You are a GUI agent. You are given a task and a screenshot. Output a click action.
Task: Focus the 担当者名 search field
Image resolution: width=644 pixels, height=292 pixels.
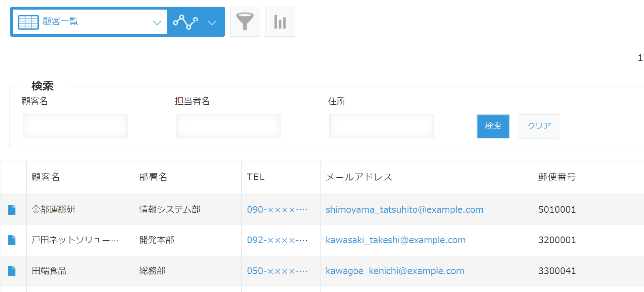pos(228,126)
